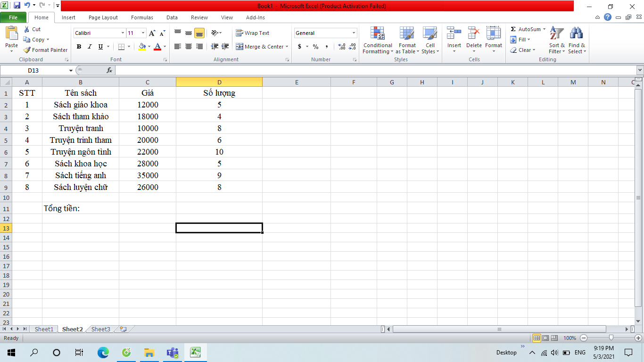This screenshot has width=644, height=362.
Task: Switch to the Insert ribbon tab
Action: click(x=68, y=17)
